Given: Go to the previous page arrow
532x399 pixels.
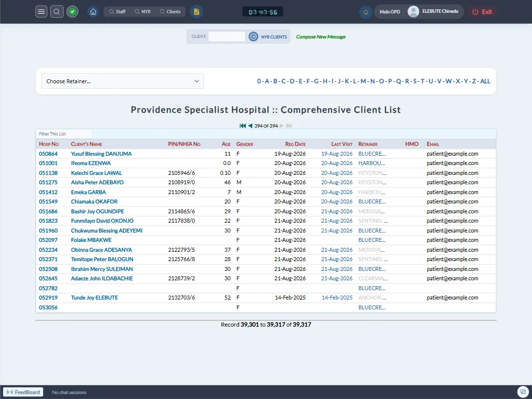Looking at the screenshot, I should pyautogui.click(x=250, y=126).
